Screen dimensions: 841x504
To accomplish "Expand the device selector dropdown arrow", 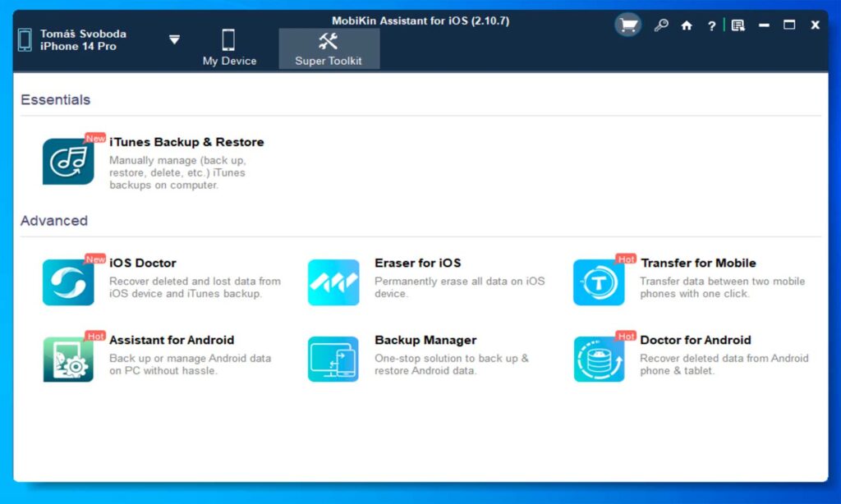I will [174, 39].
